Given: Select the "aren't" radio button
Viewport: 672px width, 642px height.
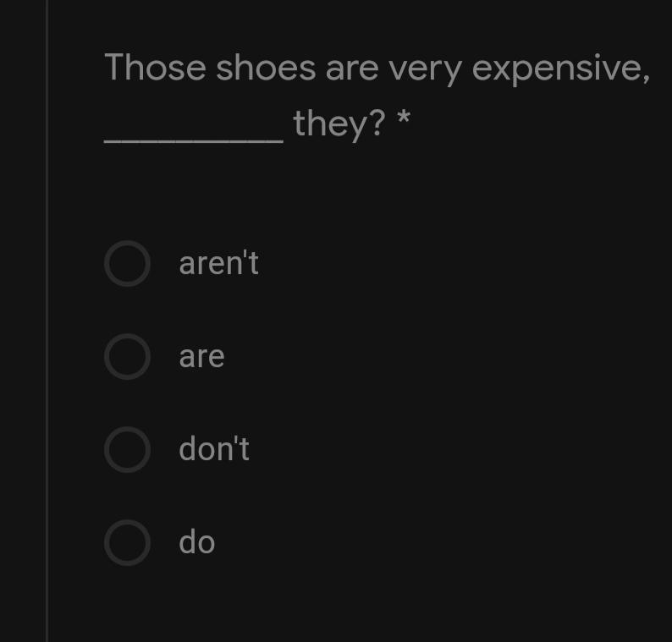Looking at the screenshot, I should tap(127, 263).
